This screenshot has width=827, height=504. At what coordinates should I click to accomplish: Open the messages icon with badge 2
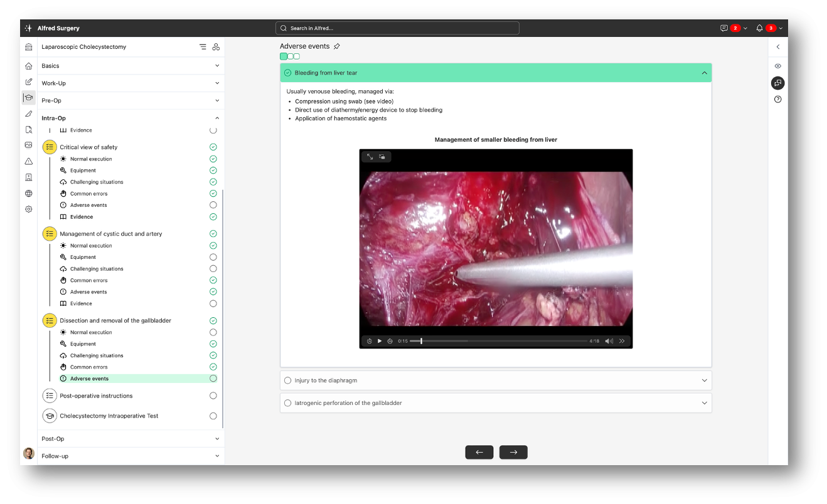[724, 28]
